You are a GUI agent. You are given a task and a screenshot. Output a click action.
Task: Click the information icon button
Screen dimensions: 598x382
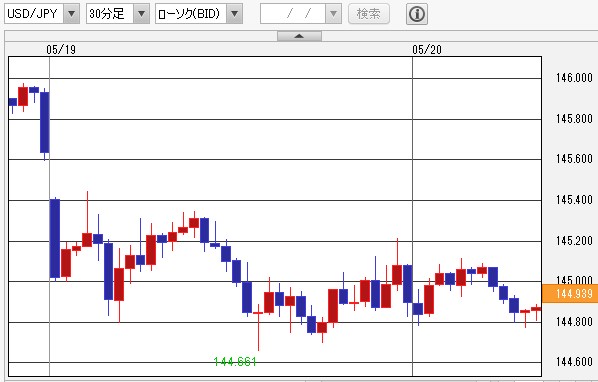click(x=416, y=14)
